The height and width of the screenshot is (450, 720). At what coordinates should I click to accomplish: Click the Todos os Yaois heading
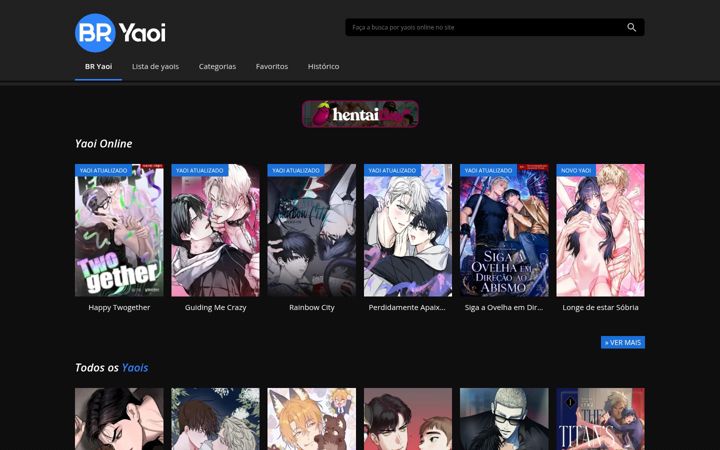(112, 368)
